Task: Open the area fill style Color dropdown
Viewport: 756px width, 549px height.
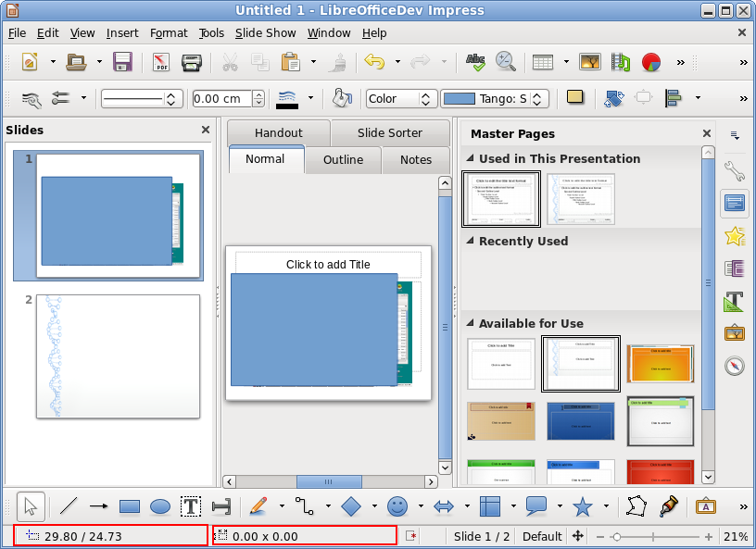Action: click(402, 98)
